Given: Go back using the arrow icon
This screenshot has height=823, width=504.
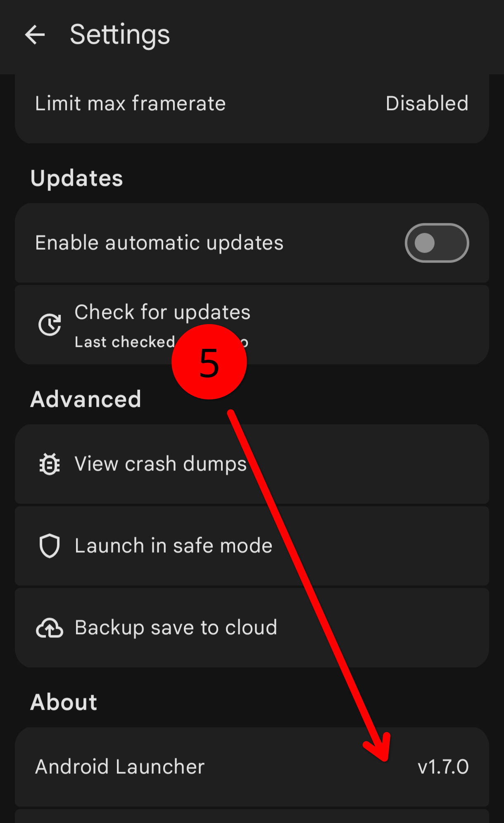Looking at the screenshot, I should click(35, 34).
